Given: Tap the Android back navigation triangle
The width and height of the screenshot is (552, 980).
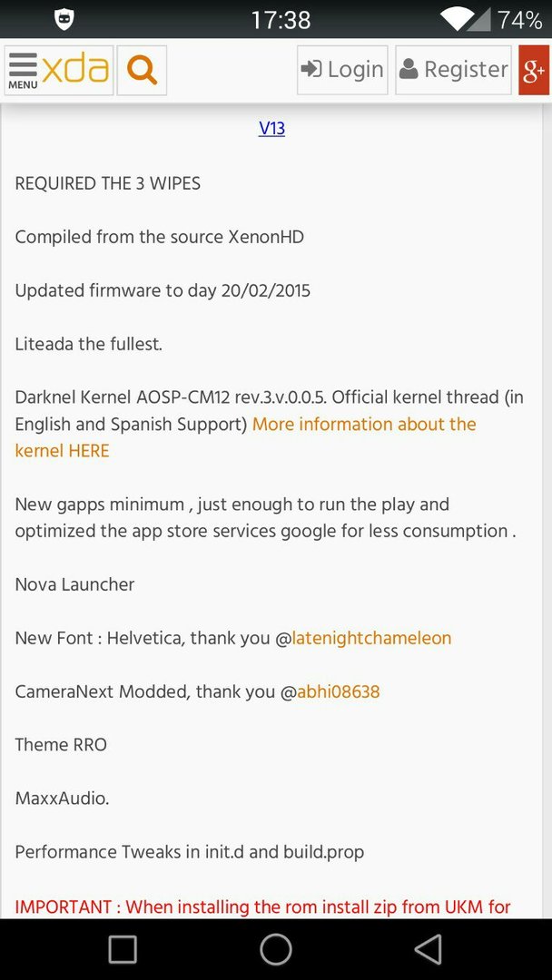Looking at the screenshot, I should 429,949.
